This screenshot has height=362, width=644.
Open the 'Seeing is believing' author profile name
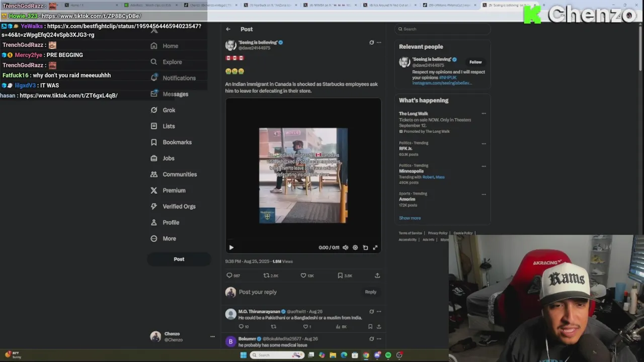(258, 43)
